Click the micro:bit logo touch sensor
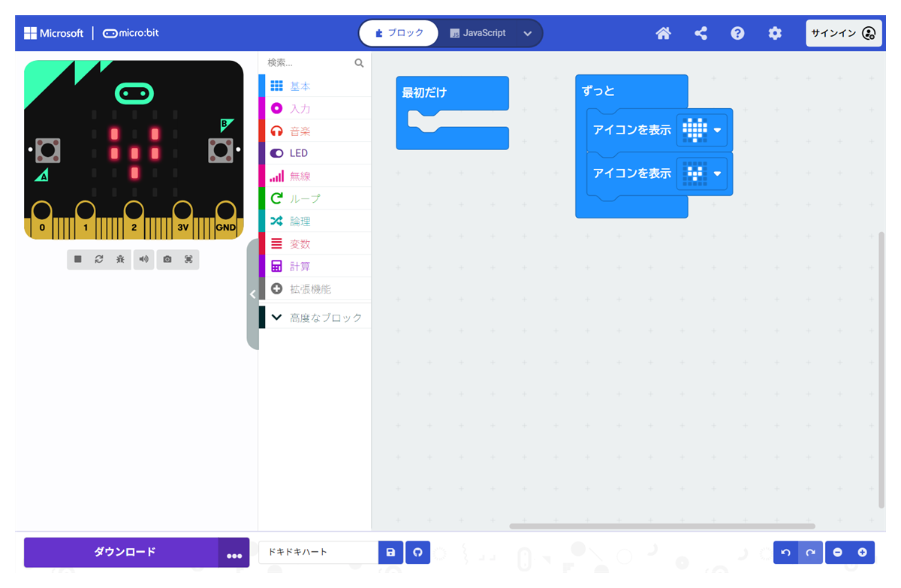The width and height of the screenshot is (901, 588). tap(134, 94)
